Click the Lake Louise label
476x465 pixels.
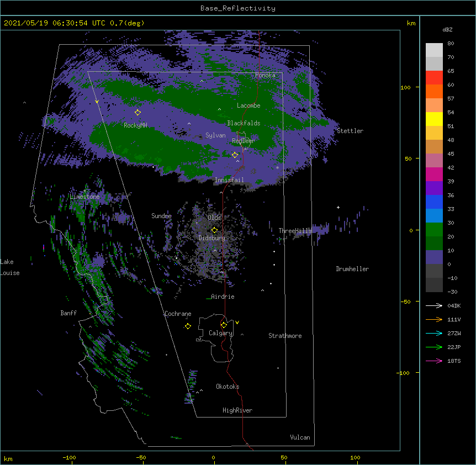click(x=10, y=267)
